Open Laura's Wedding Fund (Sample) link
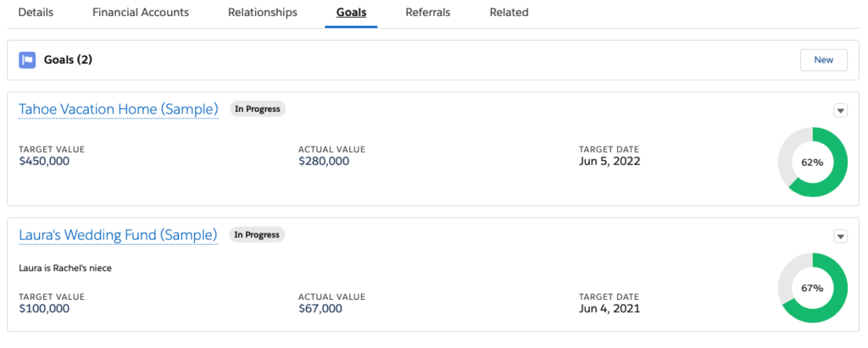Viewport: 868px width, 348px height. pos(118,235)
